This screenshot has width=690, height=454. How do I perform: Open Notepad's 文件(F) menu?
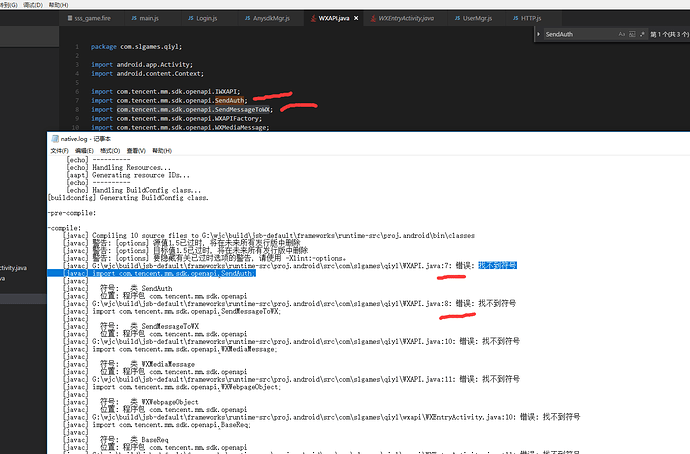[x=59, y=150]
